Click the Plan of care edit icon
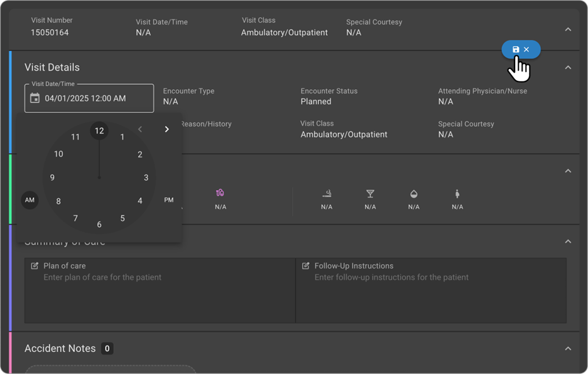This screenshot has width=588, height=374. click(35, 265)
